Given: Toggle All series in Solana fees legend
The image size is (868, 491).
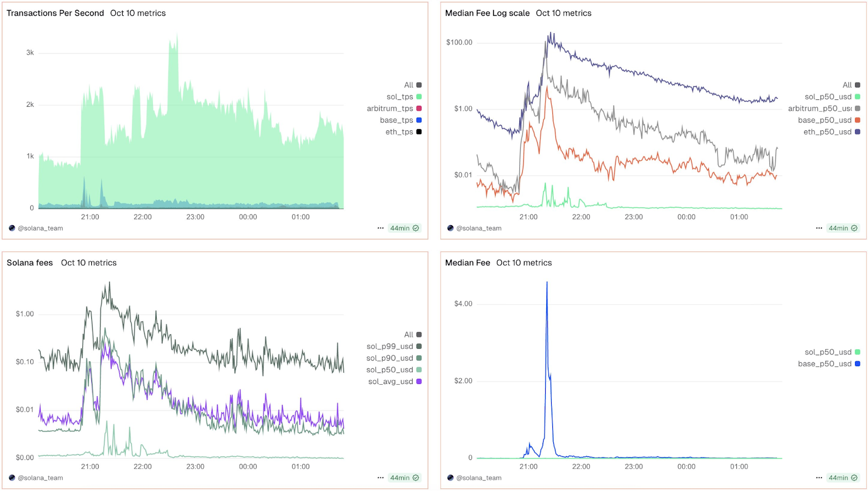Looking at the screenshot, I should (x=412, y=335).
